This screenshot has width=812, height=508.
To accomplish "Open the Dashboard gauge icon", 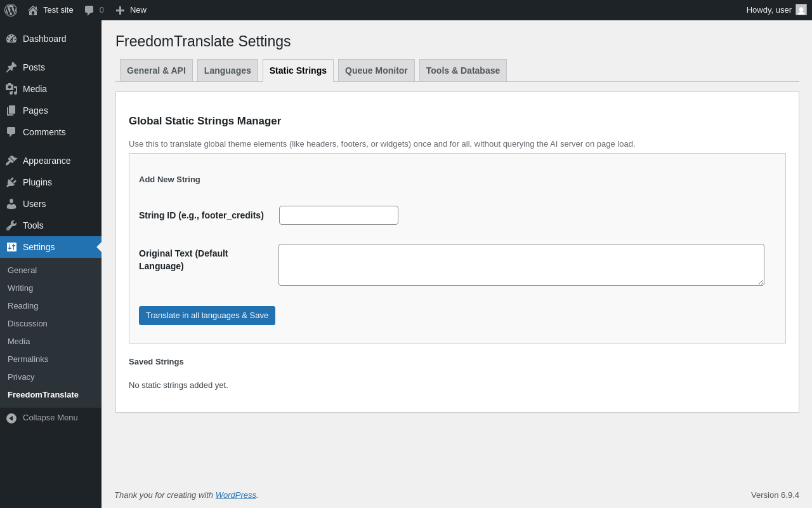I will pyautogui.click(x=11, y=39).
